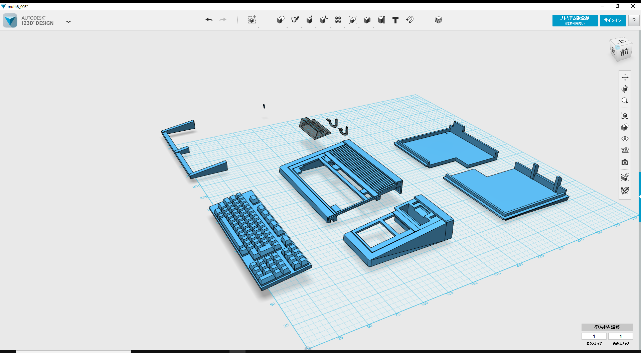Toggle solid visibility with the eye icon
This screenshot has width=644, height=353.
click(625, 138)
